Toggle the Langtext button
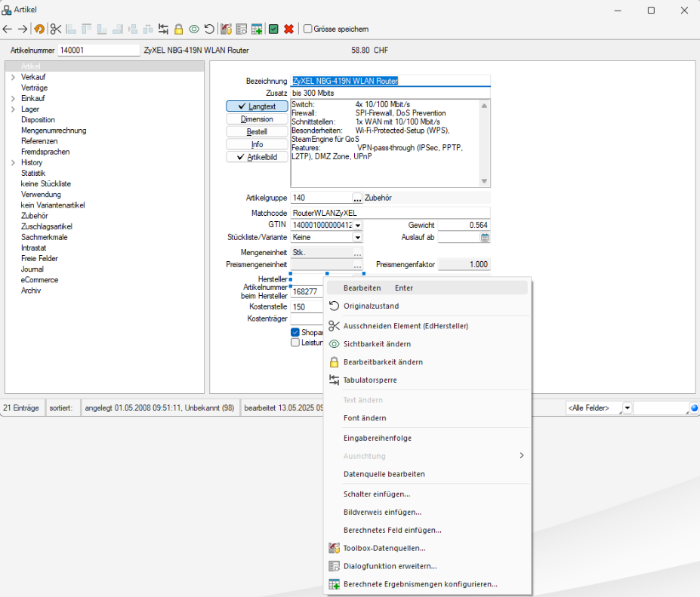The image size is (700, 597). (x=257, y=106)
